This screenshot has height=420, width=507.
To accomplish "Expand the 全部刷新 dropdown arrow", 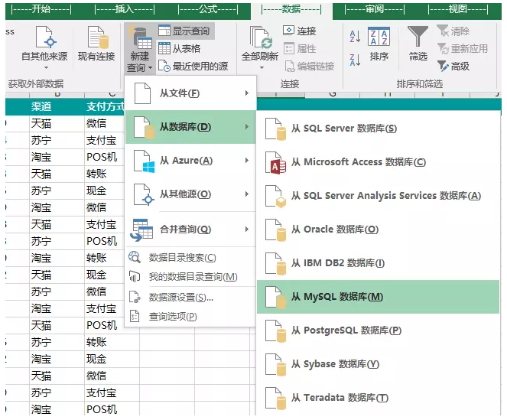I will 262,67.
